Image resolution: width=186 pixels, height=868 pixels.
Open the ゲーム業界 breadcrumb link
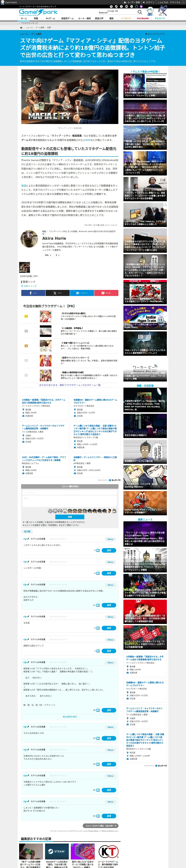[40, 28]
